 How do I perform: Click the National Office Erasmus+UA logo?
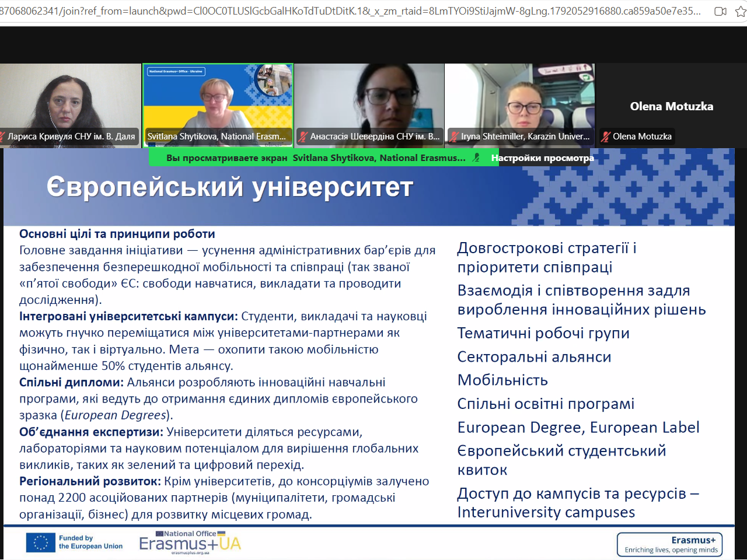point(190,542)
